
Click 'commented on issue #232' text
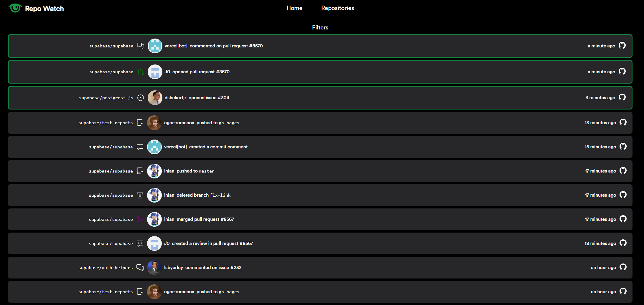213,268
